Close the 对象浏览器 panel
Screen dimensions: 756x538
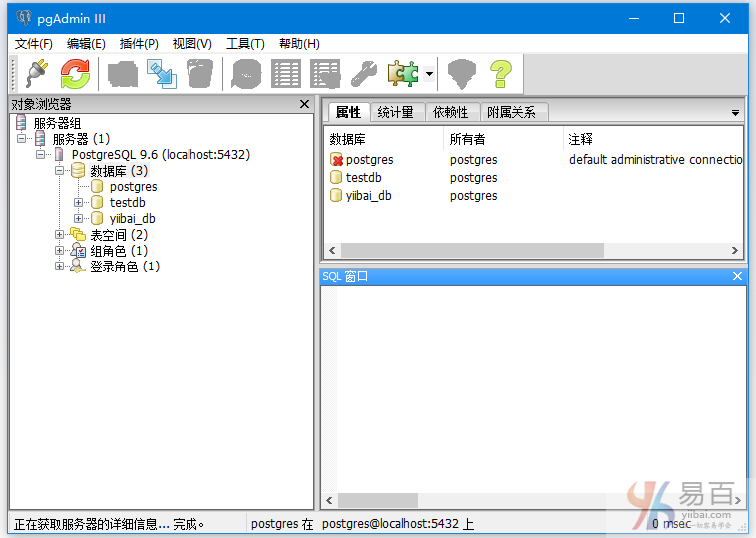coord(305,104)
